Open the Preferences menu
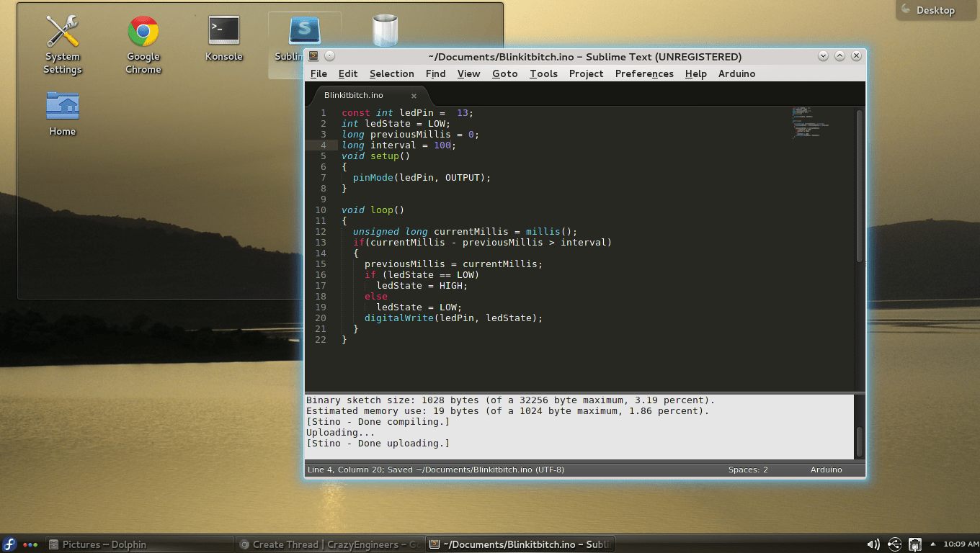This screenshot has width=980, height=553. pyautogui.click(x=644, y=73)
